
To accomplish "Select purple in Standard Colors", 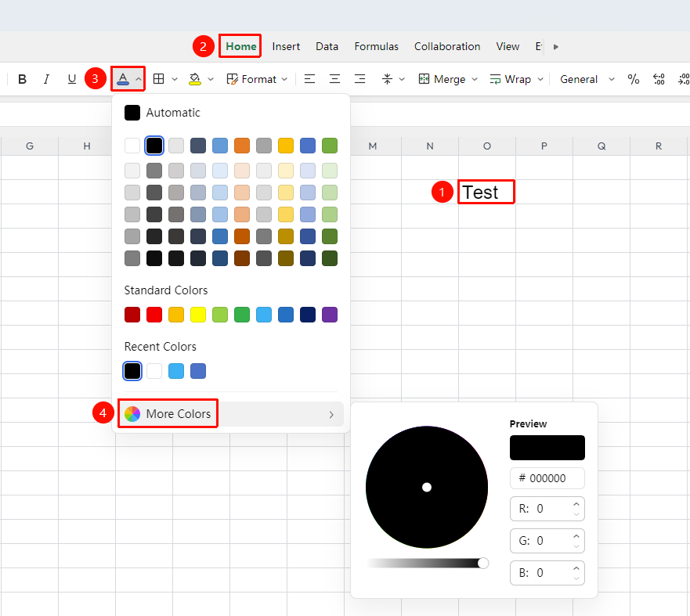I will (x=330, y=315).
